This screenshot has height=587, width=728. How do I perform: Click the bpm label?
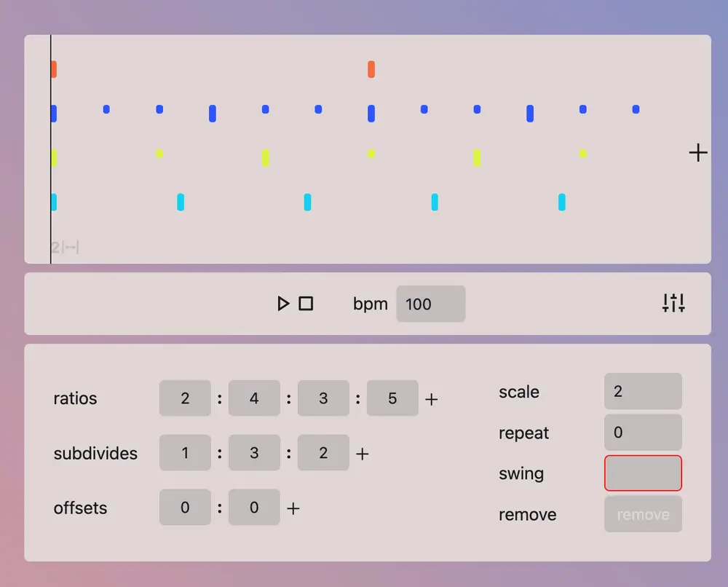[x=370, y=304]
